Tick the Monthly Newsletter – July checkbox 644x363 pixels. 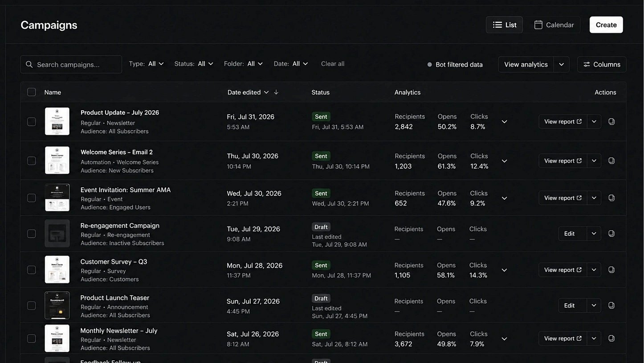pyautogui.click(x=32, y=338)
